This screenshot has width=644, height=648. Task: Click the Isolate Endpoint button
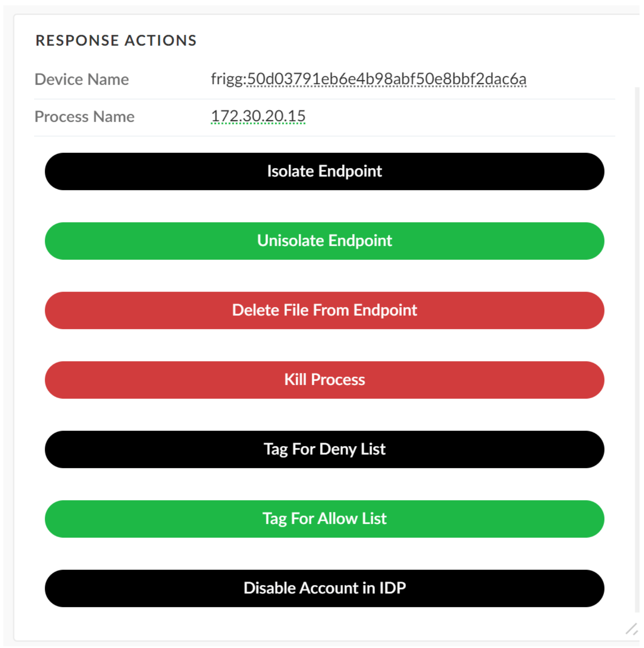324,172
